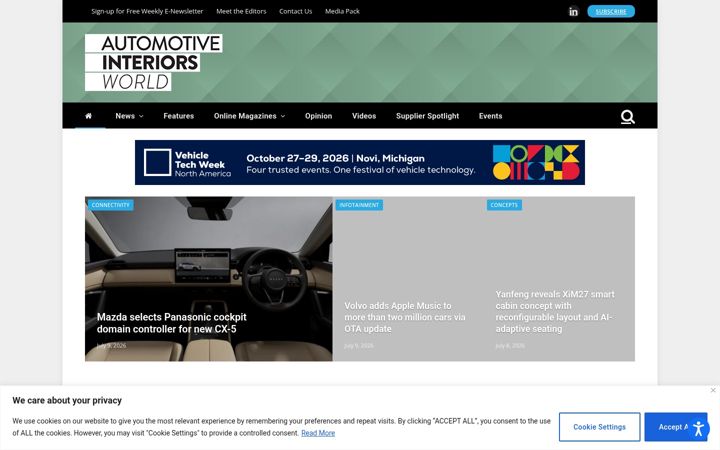The image size is (720, 450).
Task: Expand the News dropdown menu
Action: point(129,116)
